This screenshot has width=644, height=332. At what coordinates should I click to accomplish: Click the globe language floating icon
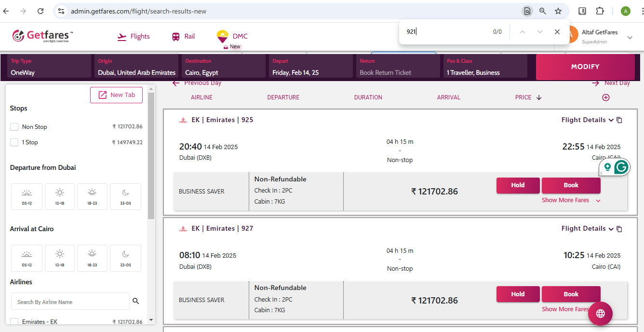[x=600, y=314]
